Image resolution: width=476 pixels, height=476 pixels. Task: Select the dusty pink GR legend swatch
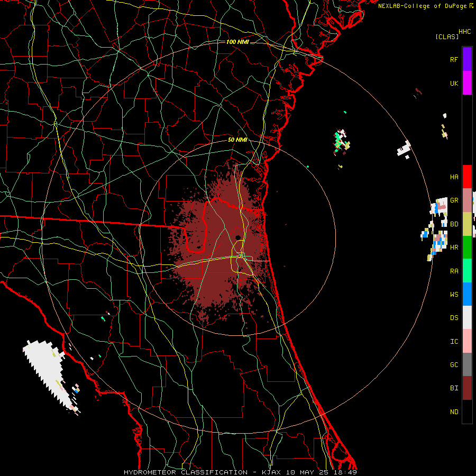coord(467,200)
